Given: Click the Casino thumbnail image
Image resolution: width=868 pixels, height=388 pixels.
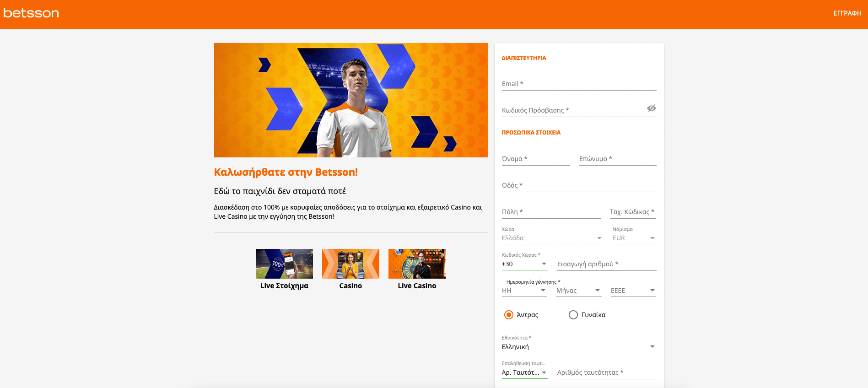Looking at the screenshot, I should coord(350,264).
